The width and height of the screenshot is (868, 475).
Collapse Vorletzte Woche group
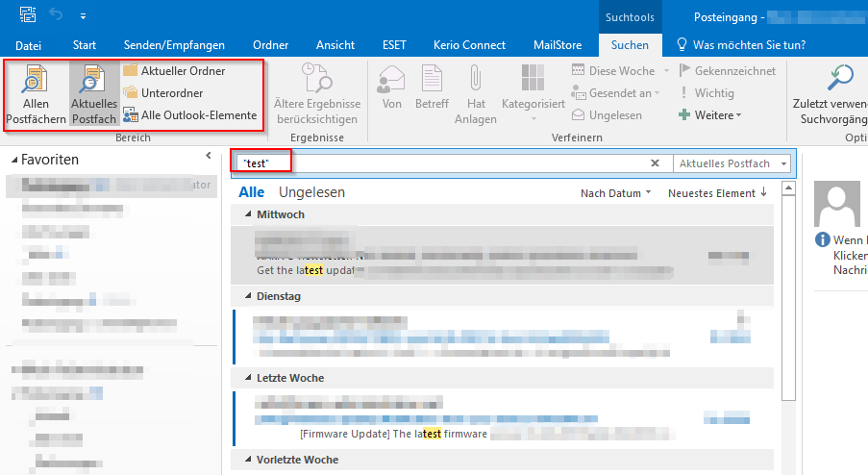pyautogui.click(x=248, y=460)
